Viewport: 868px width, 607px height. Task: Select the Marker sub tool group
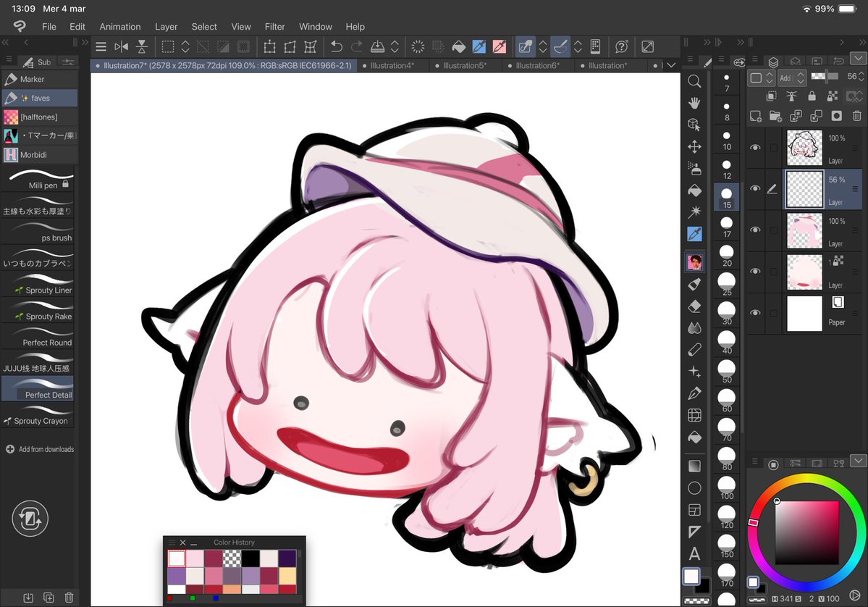coord(39,79)
